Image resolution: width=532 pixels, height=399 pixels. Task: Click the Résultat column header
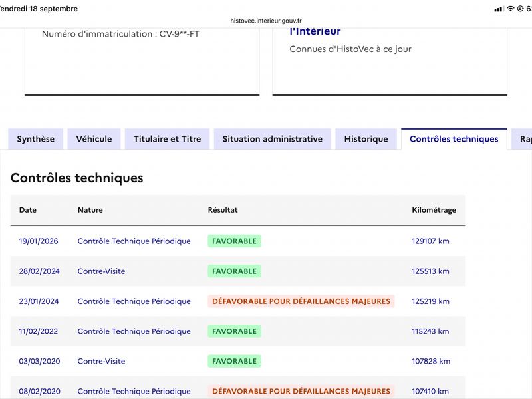point(223,210)
